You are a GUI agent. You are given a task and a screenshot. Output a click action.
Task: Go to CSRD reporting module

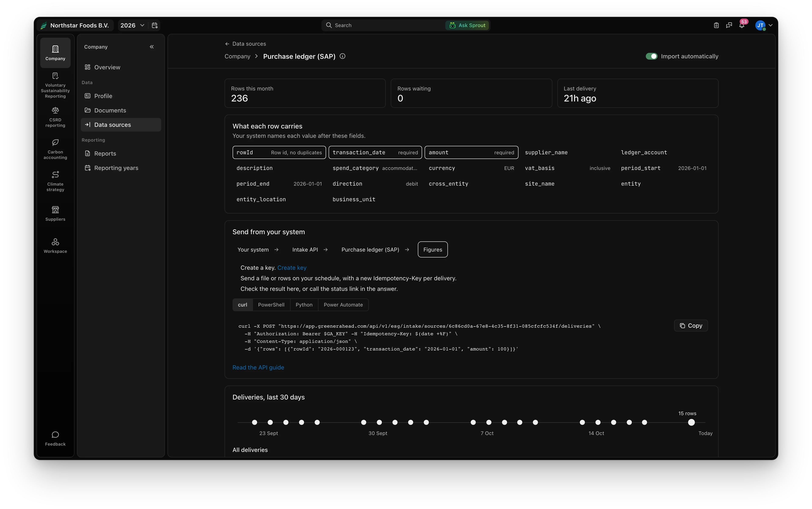(55, 118)
